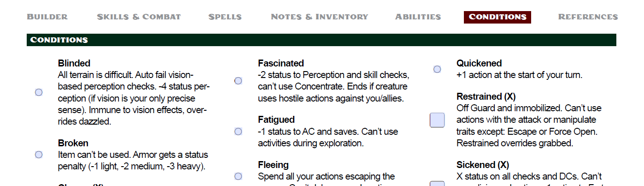644x186 pixels.
Task: Open Notes & Inventory tab
Action: (319, 17)
